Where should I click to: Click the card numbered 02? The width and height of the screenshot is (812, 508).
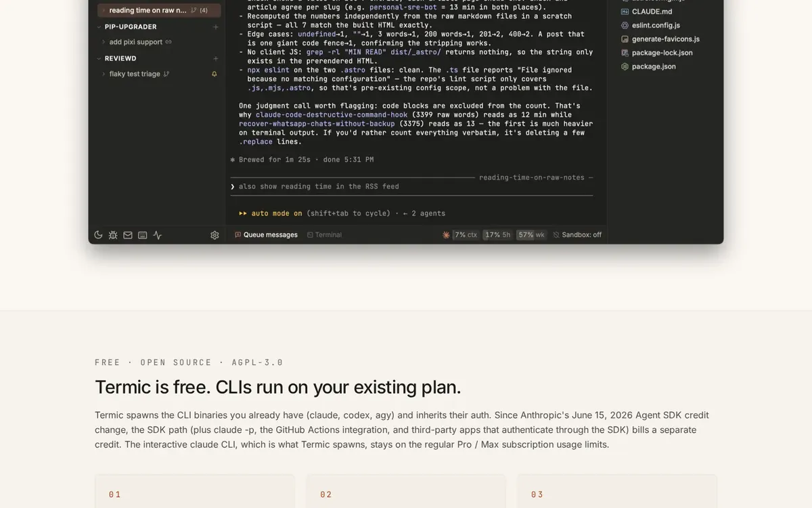click(406, 492)
